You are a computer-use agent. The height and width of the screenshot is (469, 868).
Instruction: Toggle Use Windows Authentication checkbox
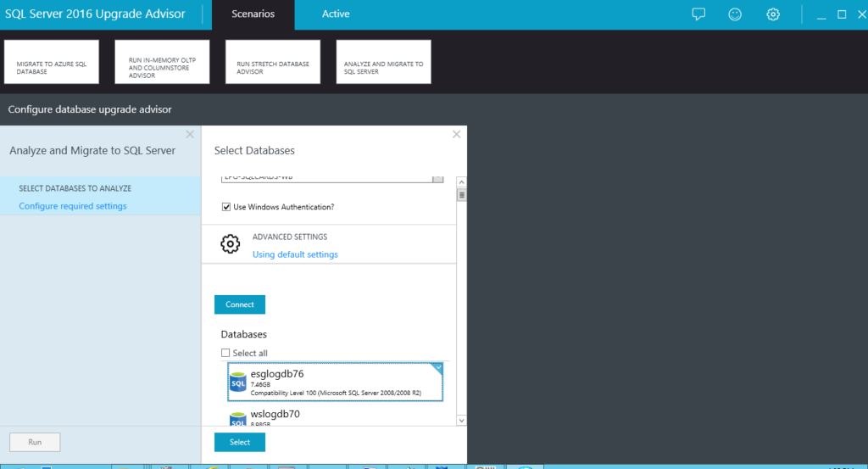[225, 207]
